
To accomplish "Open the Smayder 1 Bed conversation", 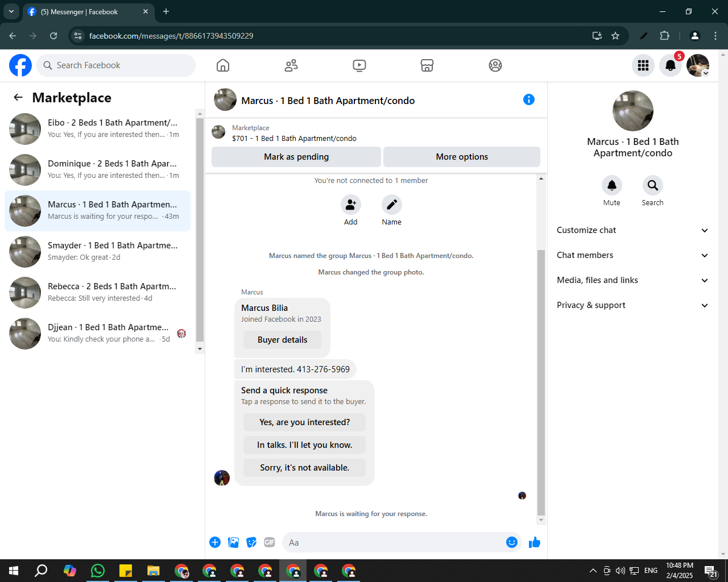I will [x=97, y=252].
